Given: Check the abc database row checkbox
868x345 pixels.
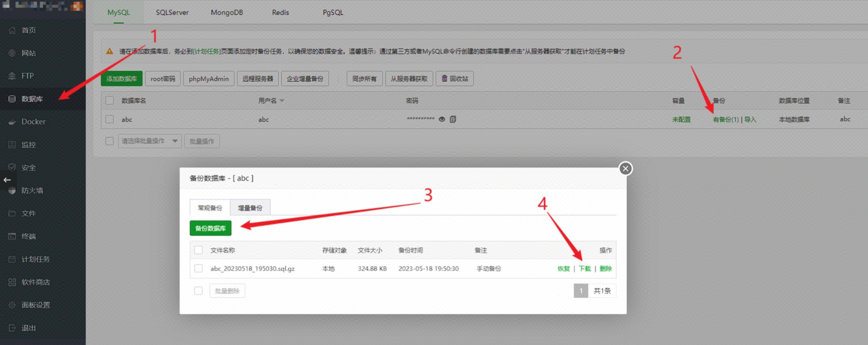Looking at the screenshot, I should click(110, 119).
